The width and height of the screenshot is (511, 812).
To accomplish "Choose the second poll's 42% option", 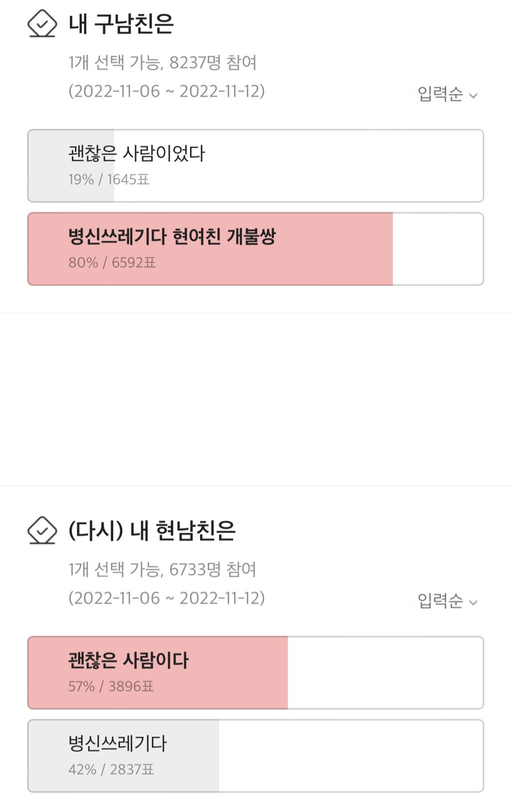I will pos(255,756).
